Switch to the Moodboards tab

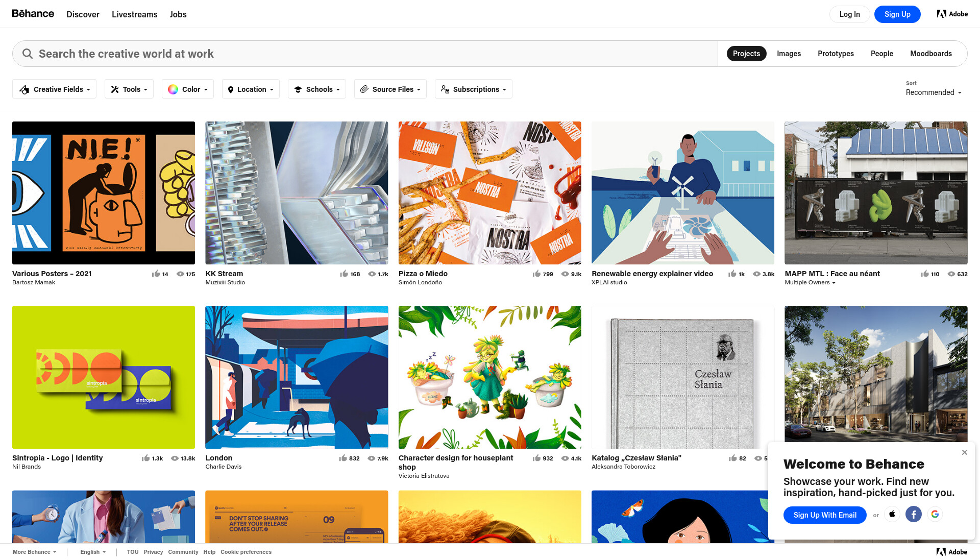[x=931, y=54]
